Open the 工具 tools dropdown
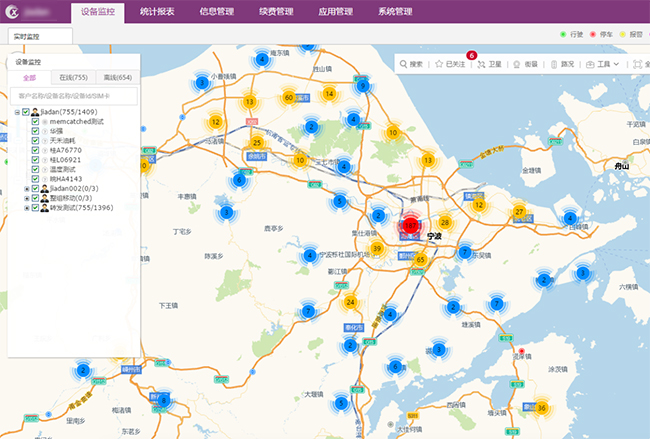Image resolution: width=650 pixels, height=439 pixels. [603, 64]
